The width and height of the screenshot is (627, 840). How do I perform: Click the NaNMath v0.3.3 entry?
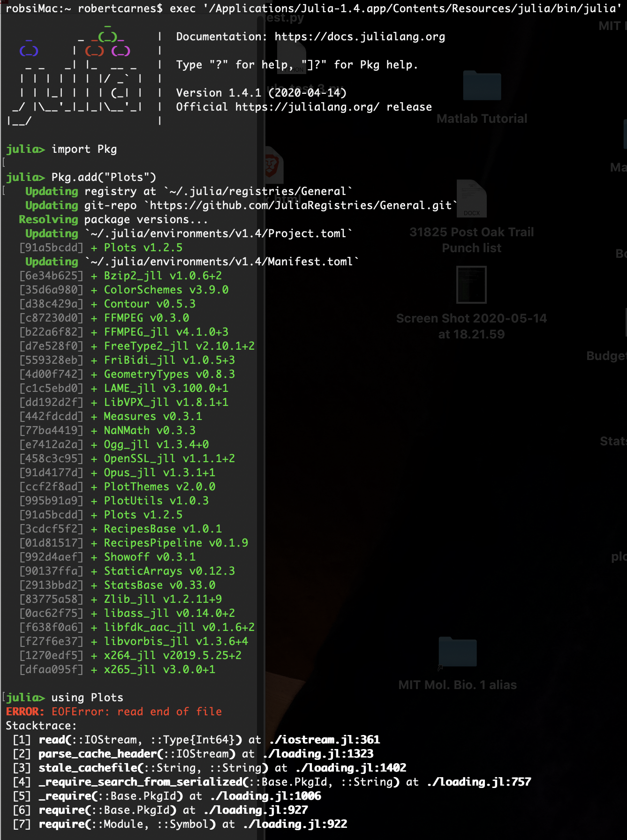[x=150, y=430]
